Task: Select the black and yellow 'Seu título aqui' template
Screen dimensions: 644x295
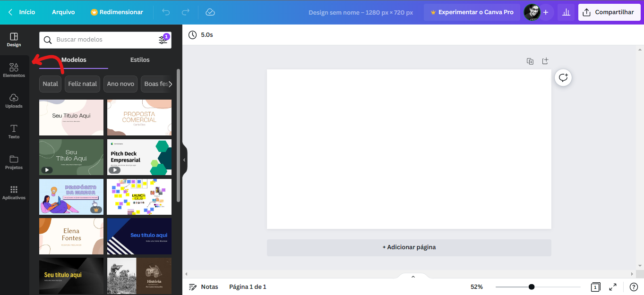Action: 71,276
